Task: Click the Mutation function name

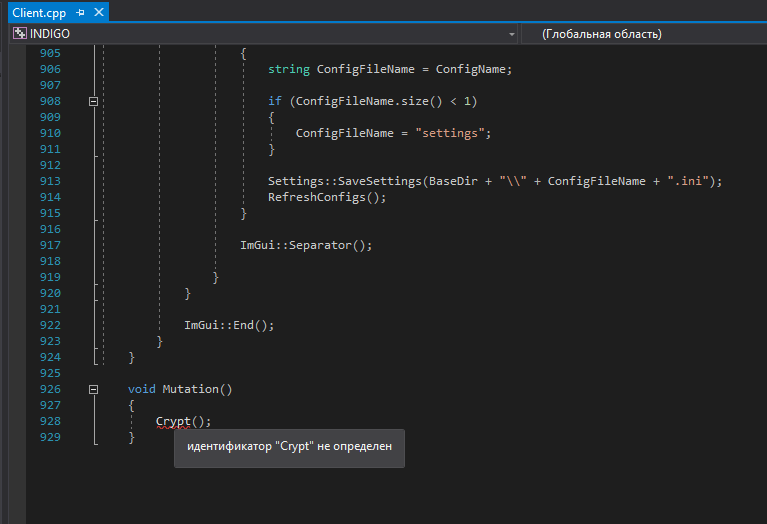Action: click(x=189, y=389)
